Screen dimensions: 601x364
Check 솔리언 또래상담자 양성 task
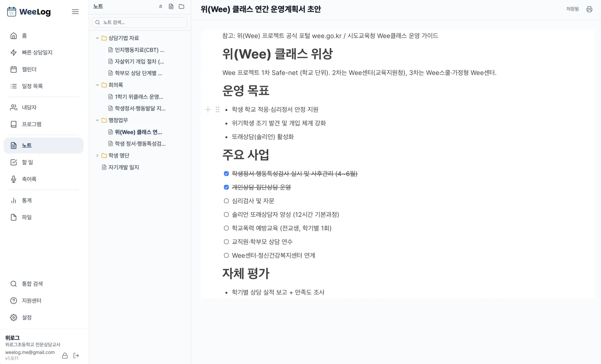click(x=226, y=214)
